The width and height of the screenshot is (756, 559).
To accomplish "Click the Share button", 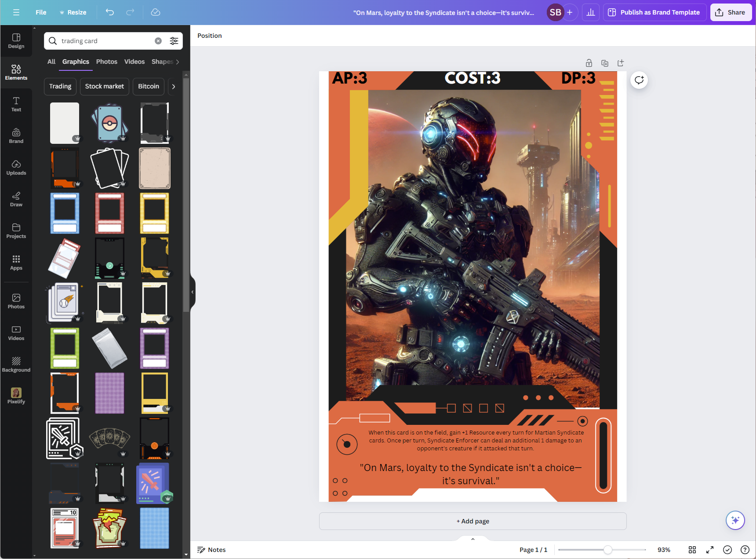I will pyautogui.click(x=731, y=12).
